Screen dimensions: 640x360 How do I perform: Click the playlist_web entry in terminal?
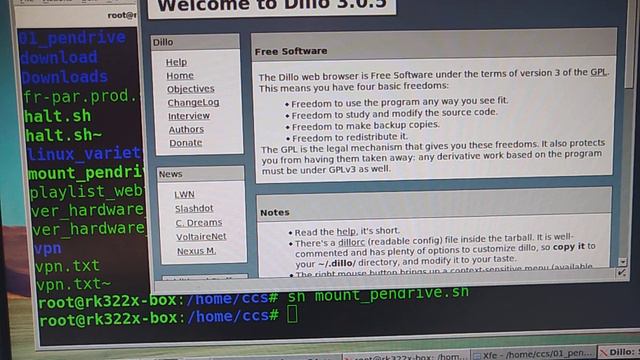pos(86,191)
